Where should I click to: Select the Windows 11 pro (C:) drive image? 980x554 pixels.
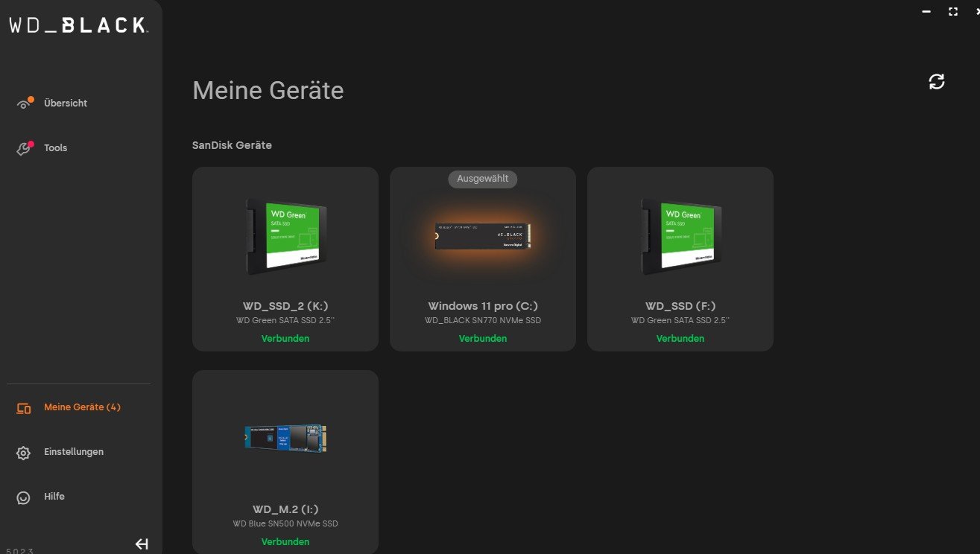[x=483, y=236]
